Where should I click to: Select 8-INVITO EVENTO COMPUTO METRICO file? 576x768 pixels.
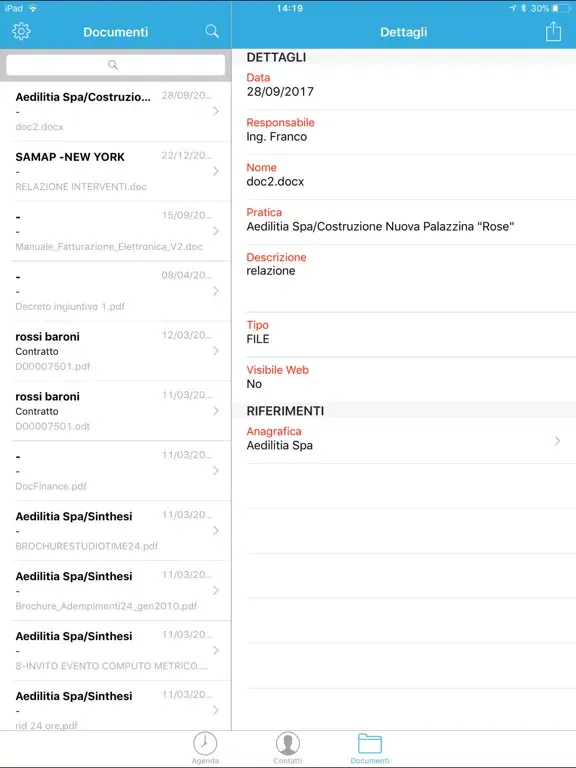(x=111, y=666)
